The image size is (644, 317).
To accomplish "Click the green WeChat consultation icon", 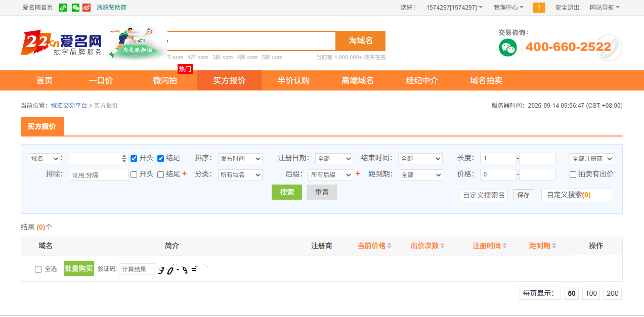I will [x=508, y=48].
